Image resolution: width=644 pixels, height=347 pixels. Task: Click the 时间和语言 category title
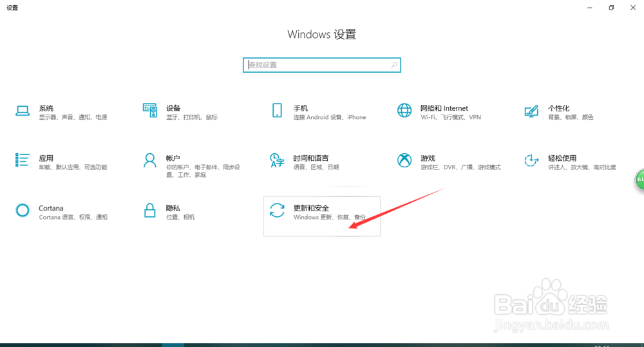pyautogui.click(x=311, y=158)
